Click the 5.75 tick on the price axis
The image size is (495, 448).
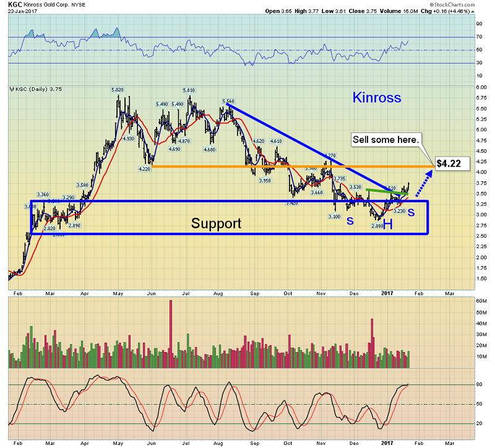click(481, 98)
